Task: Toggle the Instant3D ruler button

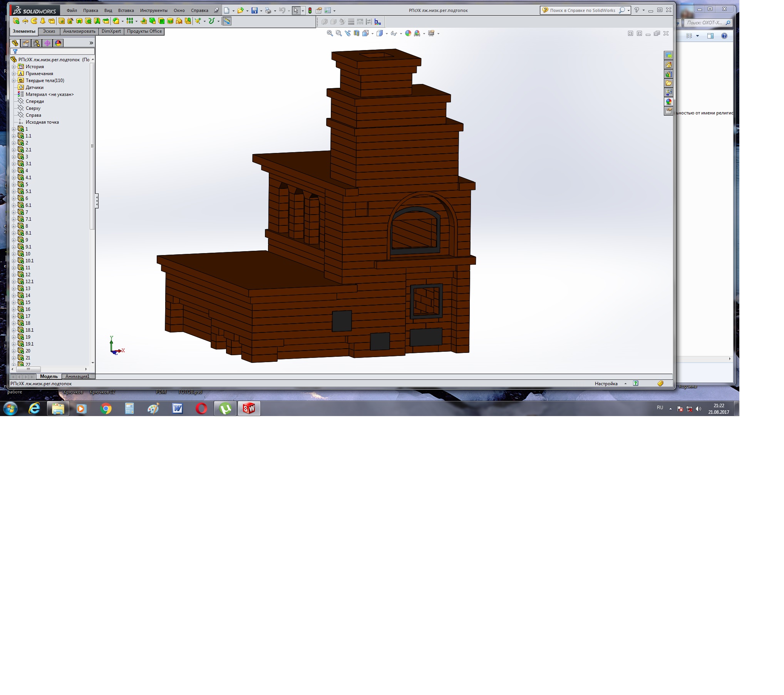Action: click(227, 21)
